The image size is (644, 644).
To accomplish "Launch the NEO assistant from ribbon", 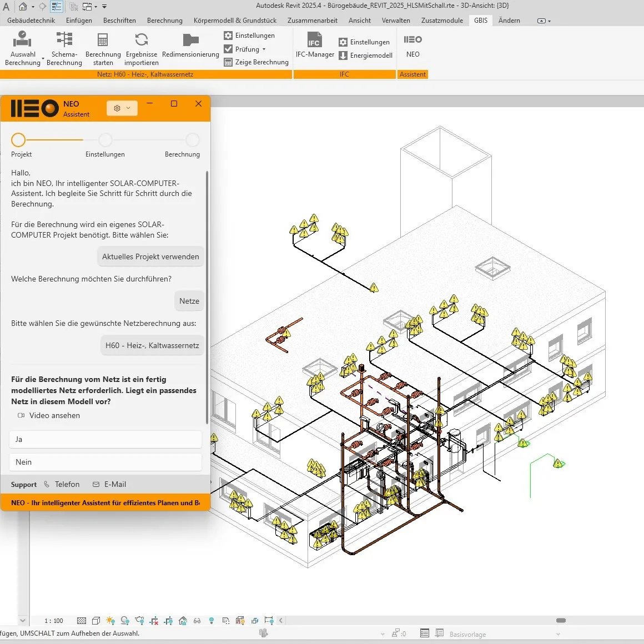I will (412, 45).
